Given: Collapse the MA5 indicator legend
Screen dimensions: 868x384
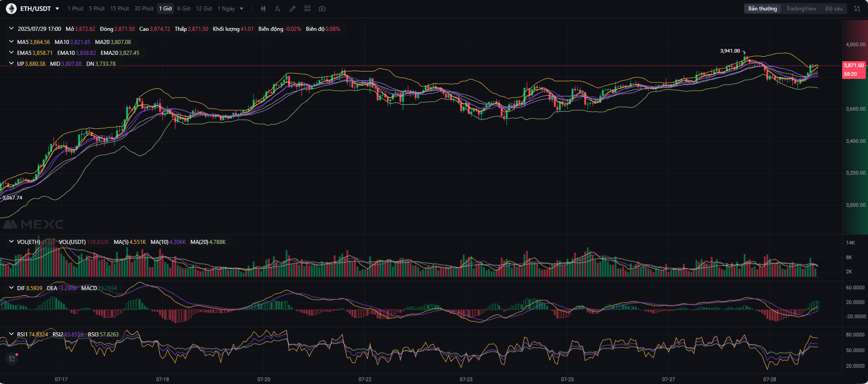Looking at the screenshot, I should point(11,42).
